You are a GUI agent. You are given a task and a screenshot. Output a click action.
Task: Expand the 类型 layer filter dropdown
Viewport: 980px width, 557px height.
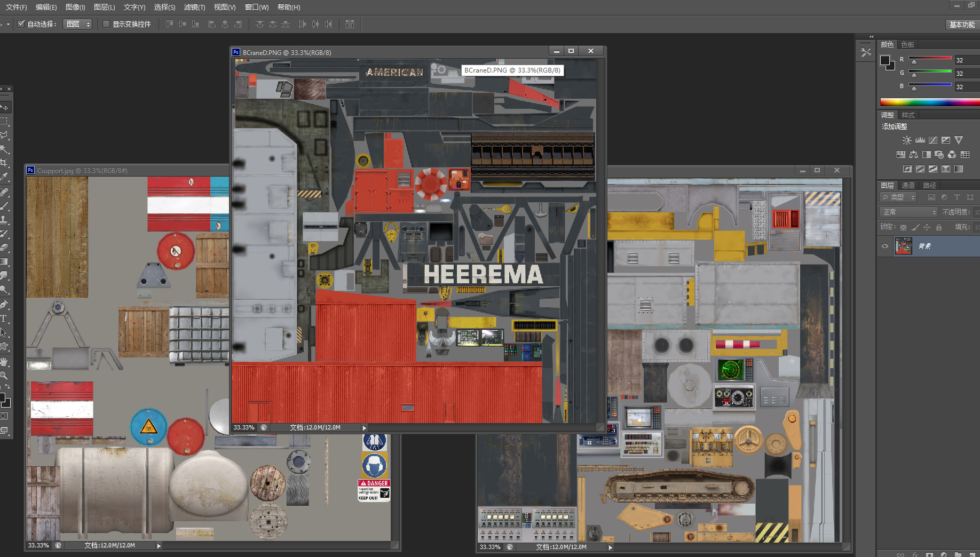tap(898, 197)
